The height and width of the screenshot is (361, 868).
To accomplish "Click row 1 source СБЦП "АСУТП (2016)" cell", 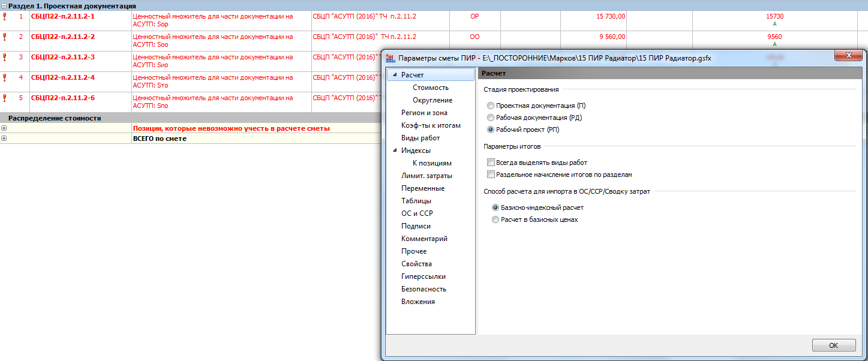I will click(380, 21).
